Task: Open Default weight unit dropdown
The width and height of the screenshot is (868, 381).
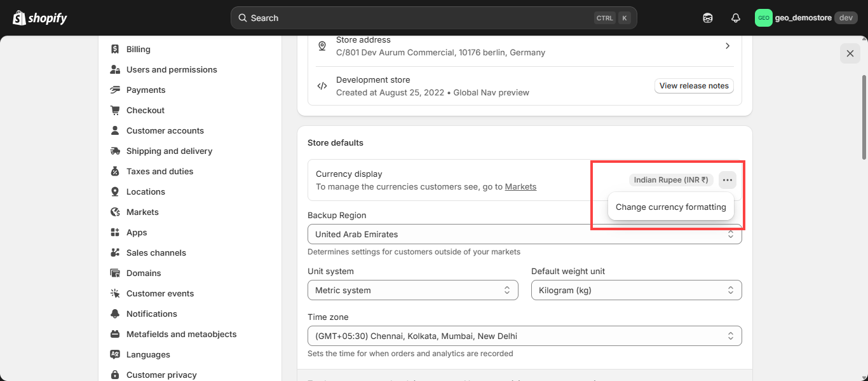Action: pos(636,290)
